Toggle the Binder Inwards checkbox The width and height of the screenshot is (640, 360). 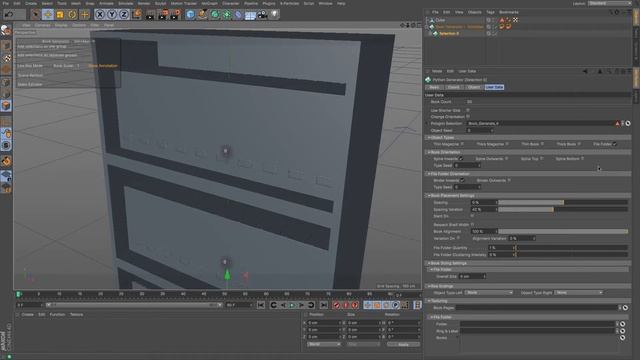(462, 180)
